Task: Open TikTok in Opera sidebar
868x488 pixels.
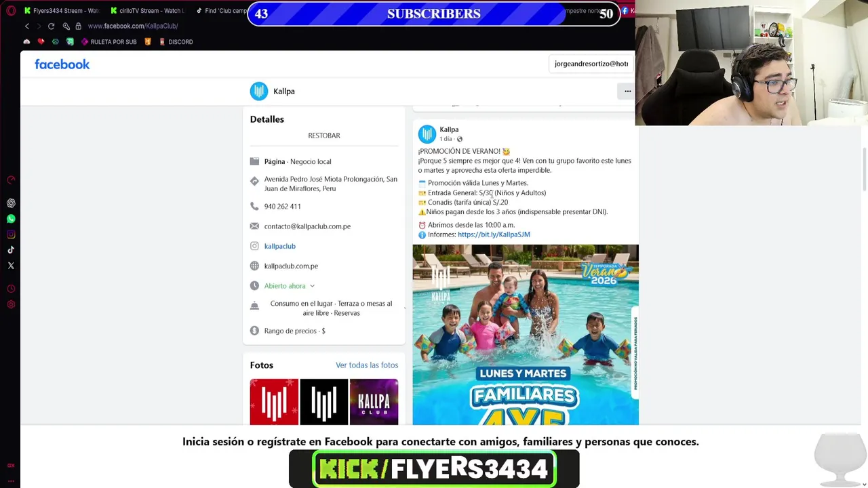Action: (11, 250)
